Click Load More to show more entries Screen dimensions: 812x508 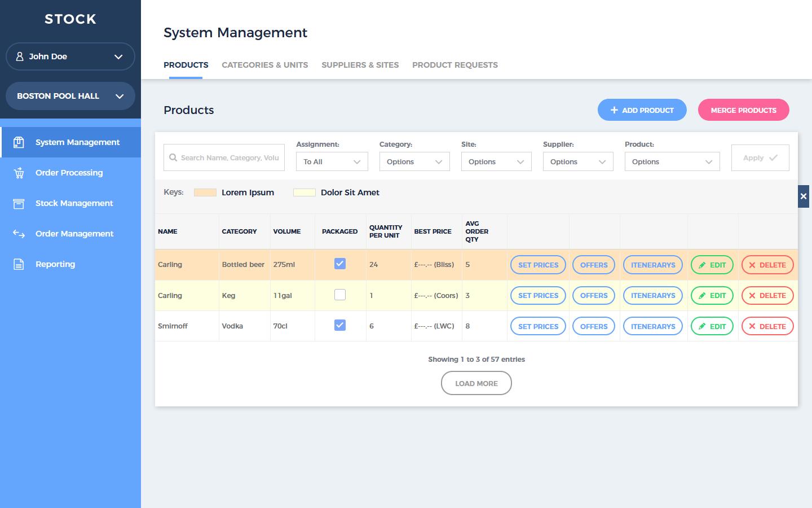pos(476,383)
